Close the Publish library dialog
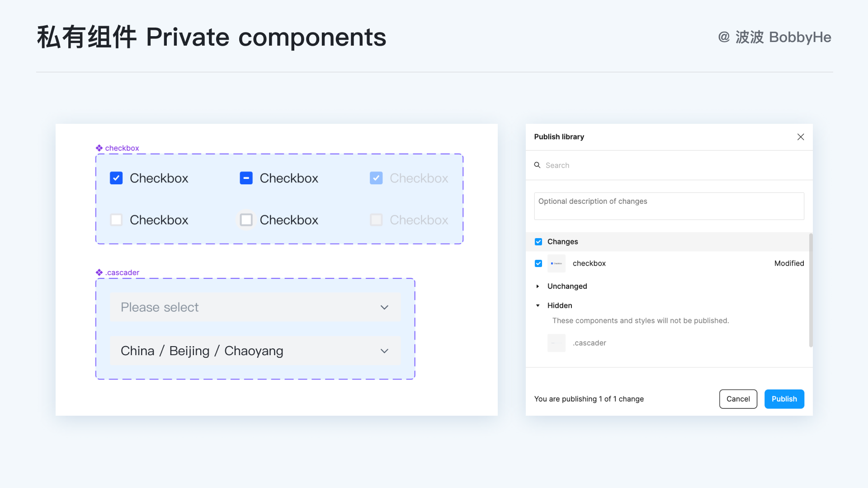Image resolution: width=868 pixels, height=488 pixels. tap(800, 137)
